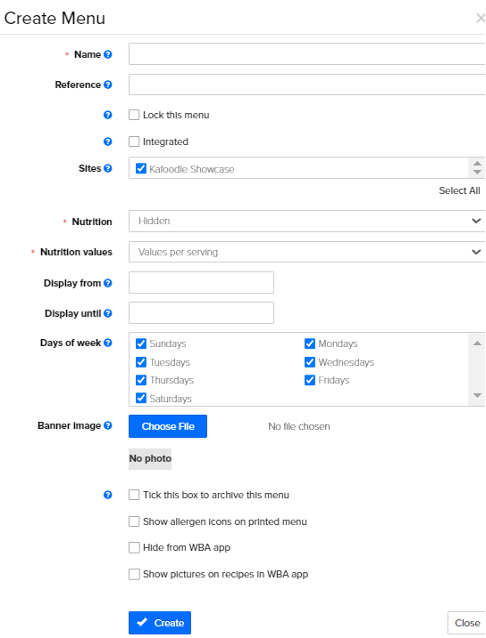The height and width of the screenshot is (638, 486).
Task: Click the Days of week help icon
Action: tap(107, 343)
